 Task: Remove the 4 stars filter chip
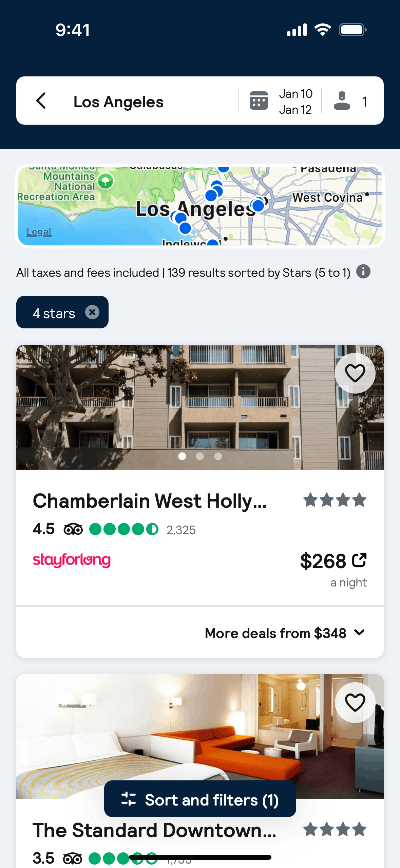click(x=92, y=312)
